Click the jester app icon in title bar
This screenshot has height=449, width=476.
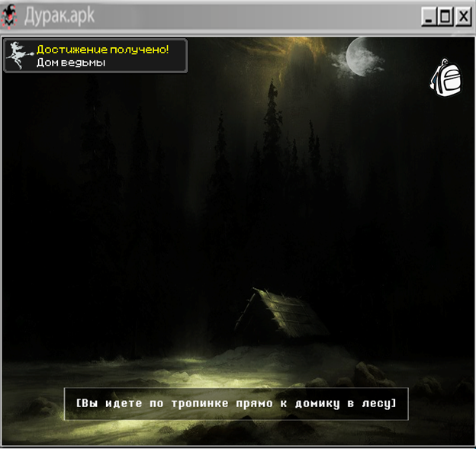pyautogui.click(x=9, y=17)
